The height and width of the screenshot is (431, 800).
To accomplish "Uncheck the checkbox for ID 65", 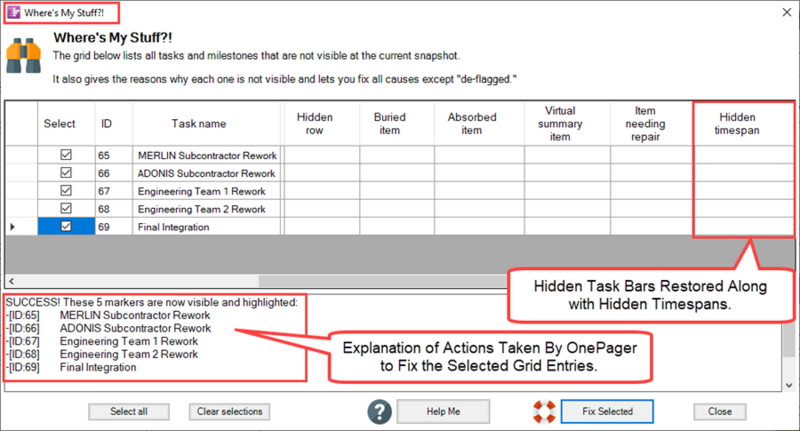I will (66, 155).
